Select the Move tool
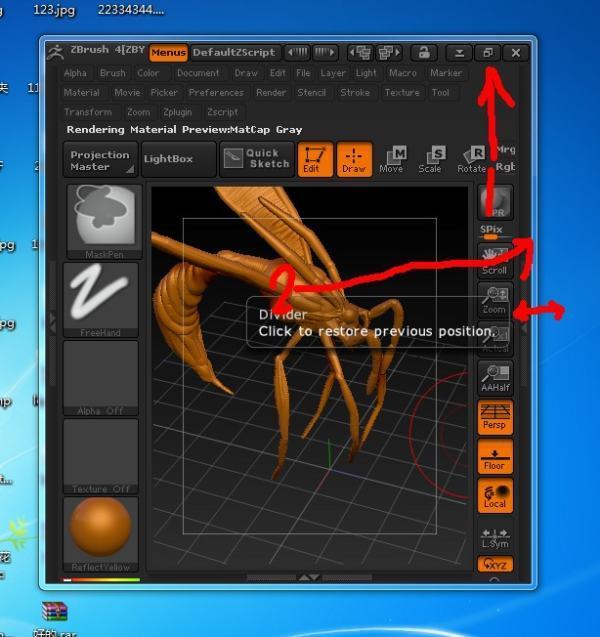The image size is (600, 637). [x=392, y=159]
